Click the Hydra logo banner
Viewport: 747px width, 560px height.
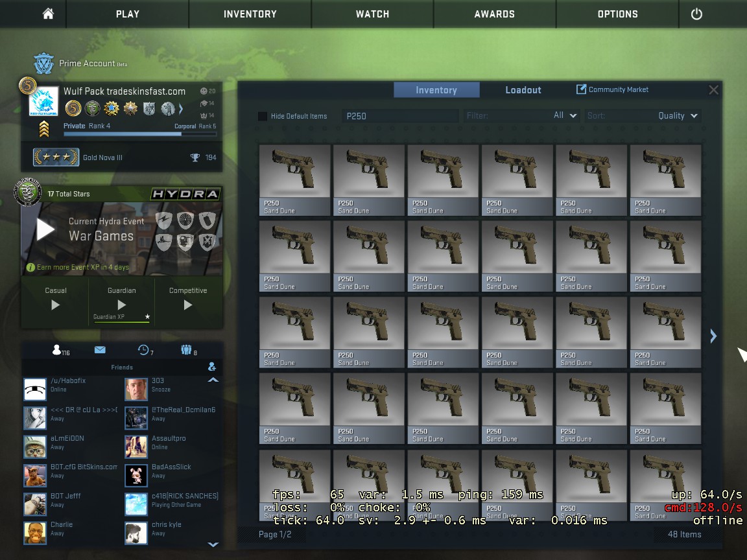click(x=185, y=194)
